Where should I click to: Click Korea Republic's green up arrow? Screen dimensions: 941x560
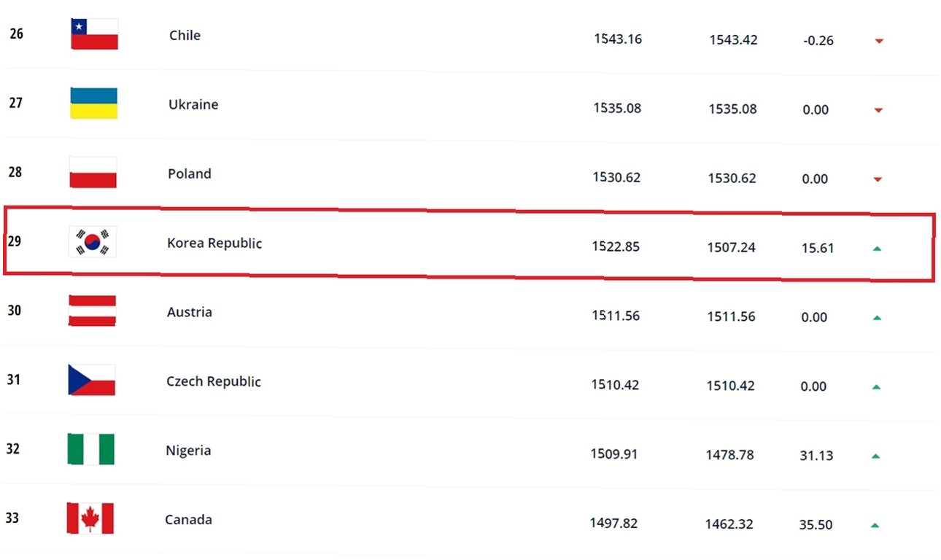pyautogui.click(x=878, y=249)
